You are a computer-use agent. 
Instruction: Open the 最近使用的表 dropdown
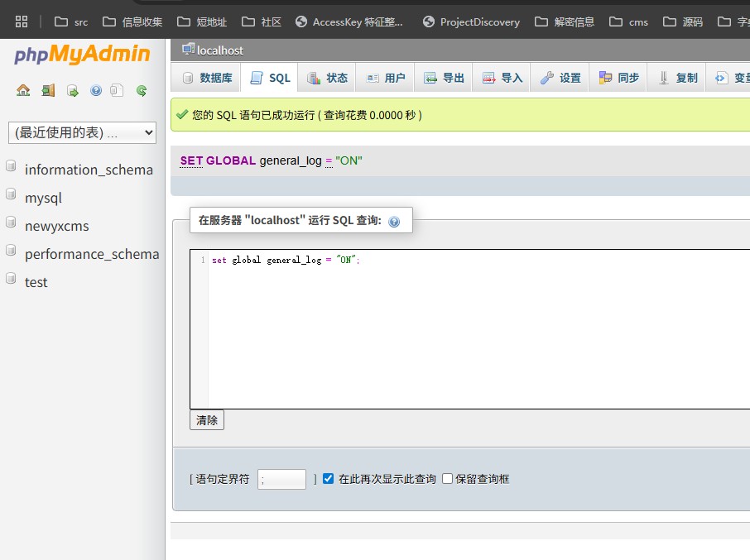coord(81,132)
